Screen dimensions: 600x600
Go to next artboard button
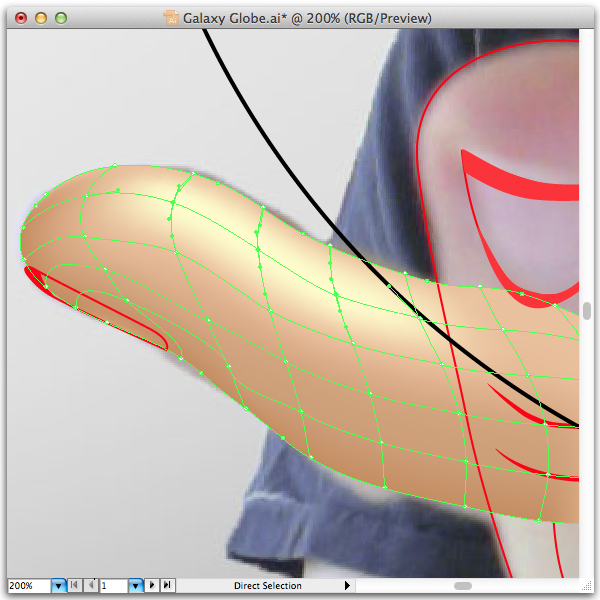(152, 585)
